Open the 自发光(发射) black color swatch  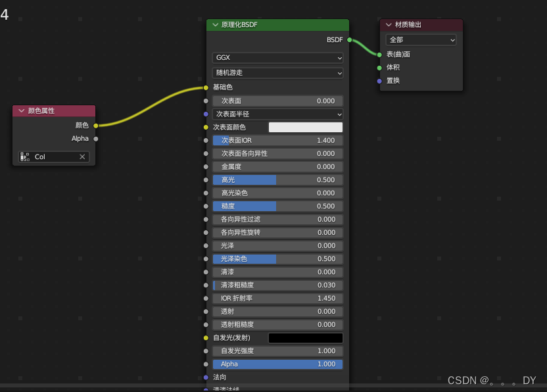[305, 337]
